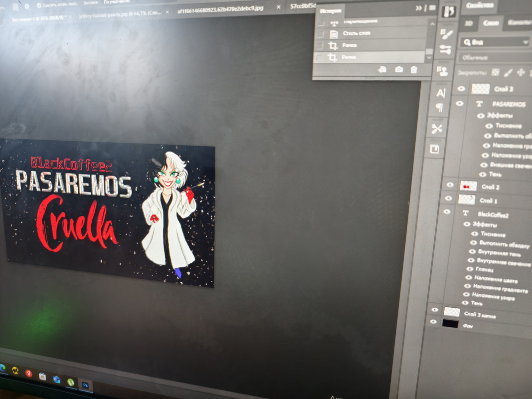Set history brush source at Стиль слоя
532x399 pixels.
(320, 34)
